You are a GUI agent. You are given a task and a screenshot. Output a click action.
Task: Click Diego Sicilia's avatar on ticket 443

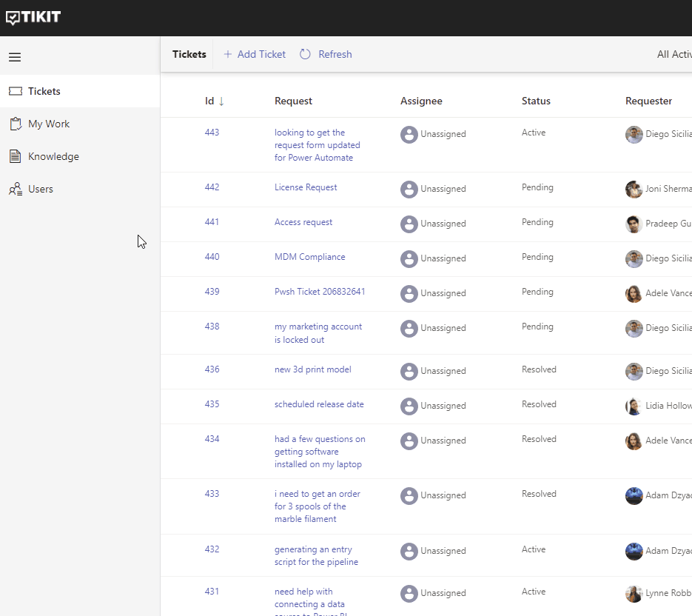(x=634, y=134)
